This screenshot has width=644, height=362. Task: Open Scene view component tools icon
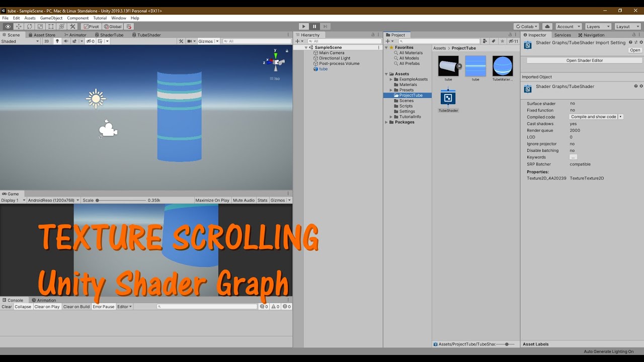(181, 41)
